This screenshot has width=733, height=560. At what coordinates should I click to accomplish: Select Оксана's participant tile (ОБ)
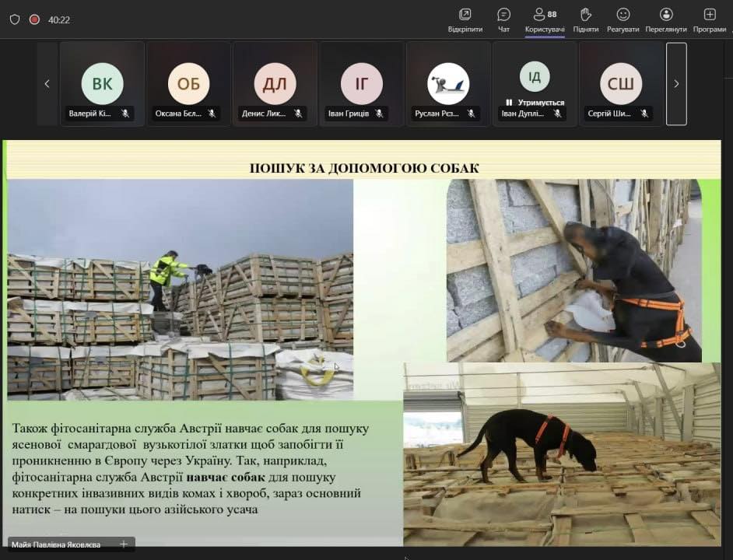[x=188, y=83]
